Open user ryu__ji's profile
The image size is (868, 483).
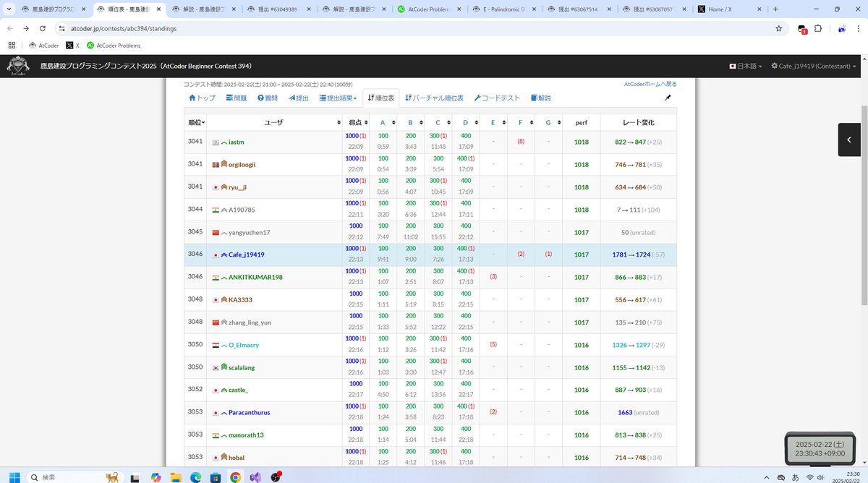point(237,187)
